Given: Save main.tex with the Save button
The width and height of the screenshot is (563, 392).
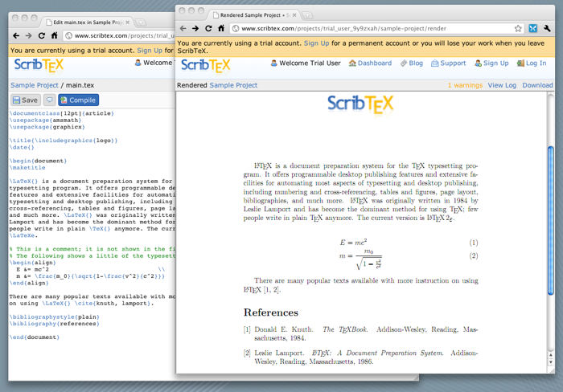Looking at the screenshot, I should click(x=26, y=100).
